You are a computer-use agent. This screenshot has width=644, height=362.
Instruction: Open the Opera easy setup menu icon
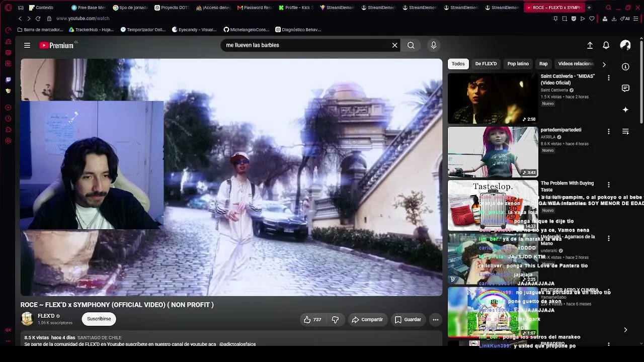click(637, 19)
